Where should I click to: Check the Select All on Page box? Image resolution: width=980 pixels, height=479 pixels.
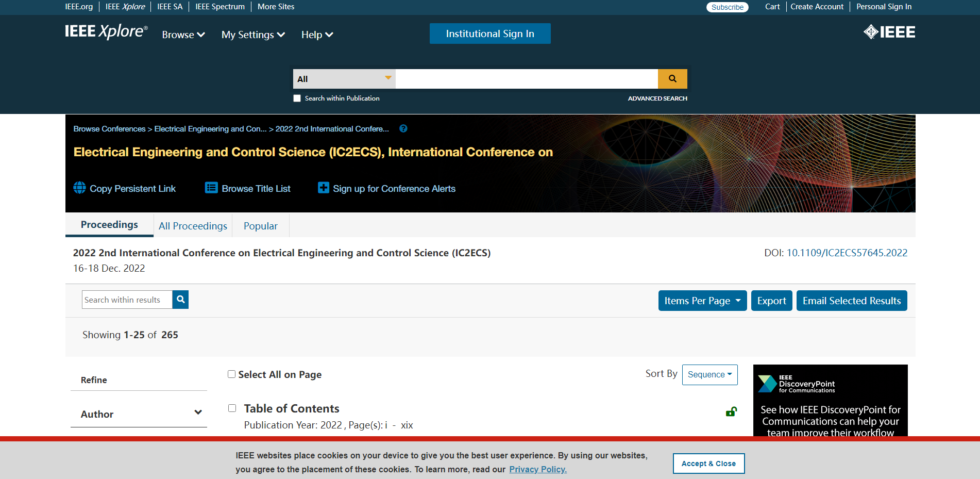(232, 374)
